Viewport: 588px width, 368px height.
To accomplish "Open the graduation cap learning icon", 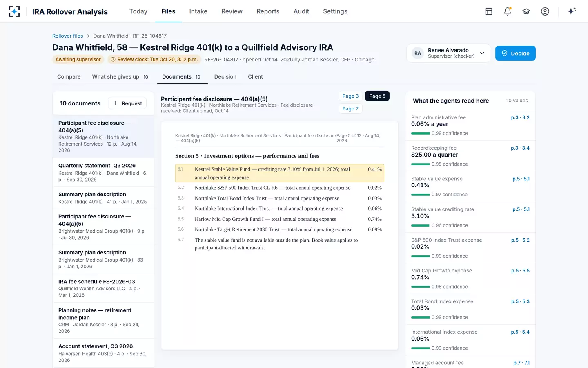I will coord(526,11).
